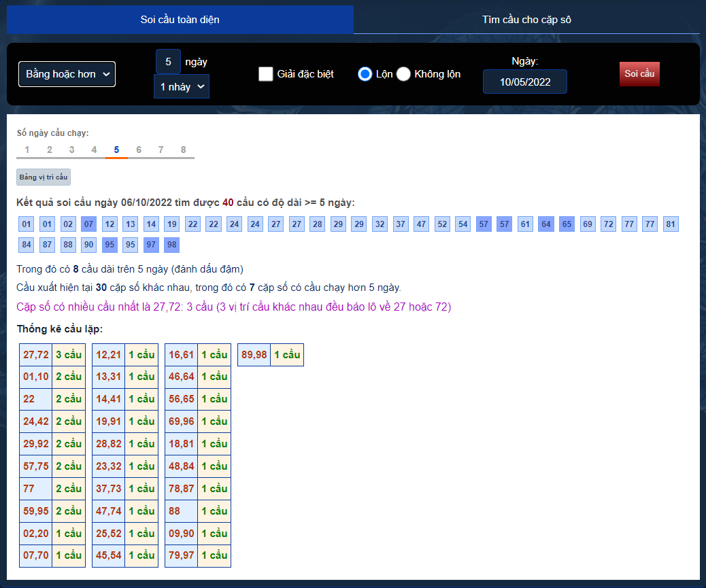Screen dimensions: 706x588
Task: Click highlighted number box 97
Action: coord(151,245)
